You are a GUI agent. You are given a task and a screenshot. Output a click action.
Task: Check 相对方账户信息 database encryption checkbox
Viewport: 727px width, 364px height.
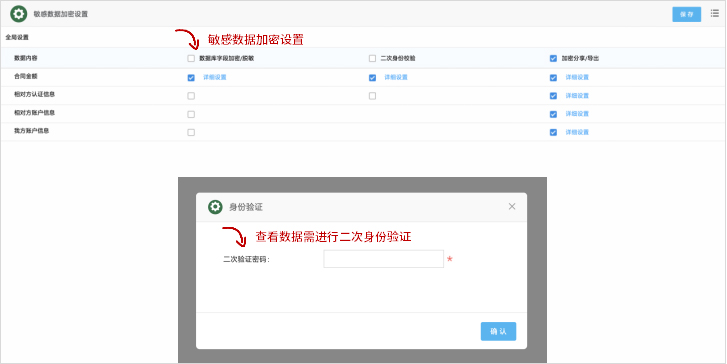[191, 114]
